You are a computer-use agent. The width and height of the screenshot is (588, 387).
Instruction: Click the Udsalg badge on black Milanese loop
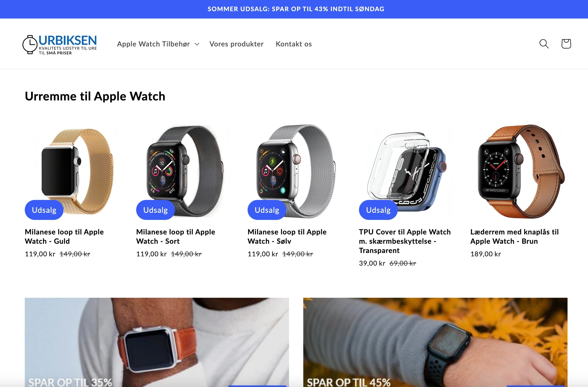click(x=156, y=210)
